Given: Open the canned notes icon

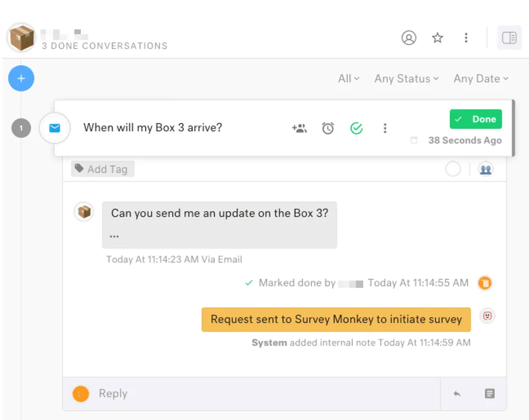Looking at the screenshot, I should 489,393.
